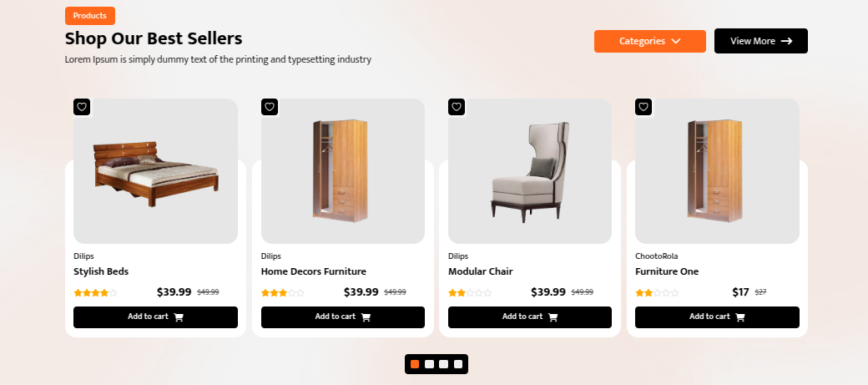868x385 pixels.
Task: Click the Products tag label
Action: tap(90, 16)
